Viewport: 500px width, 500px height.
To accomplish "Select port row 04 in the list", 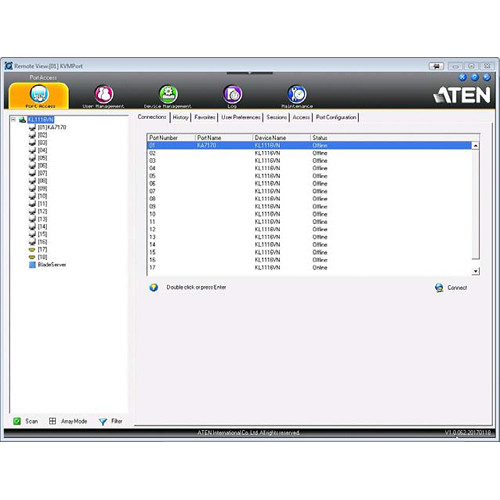I will [309, 168].
